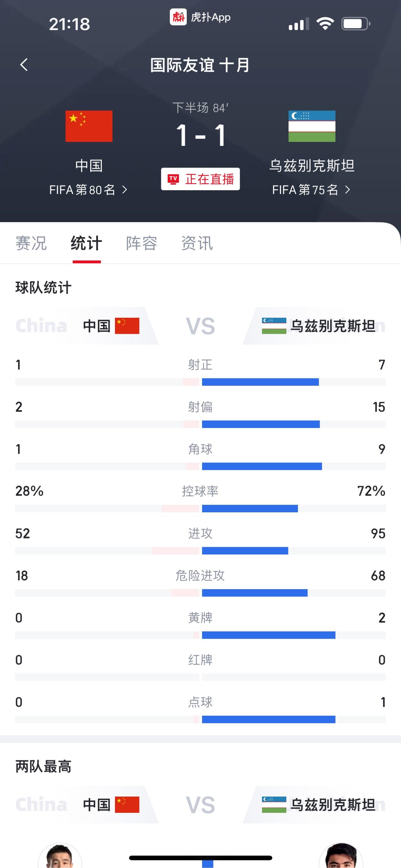Screen dimensions: 401x868
Task: Switch to the 赛况 tab
Action: tap(31, 243)
